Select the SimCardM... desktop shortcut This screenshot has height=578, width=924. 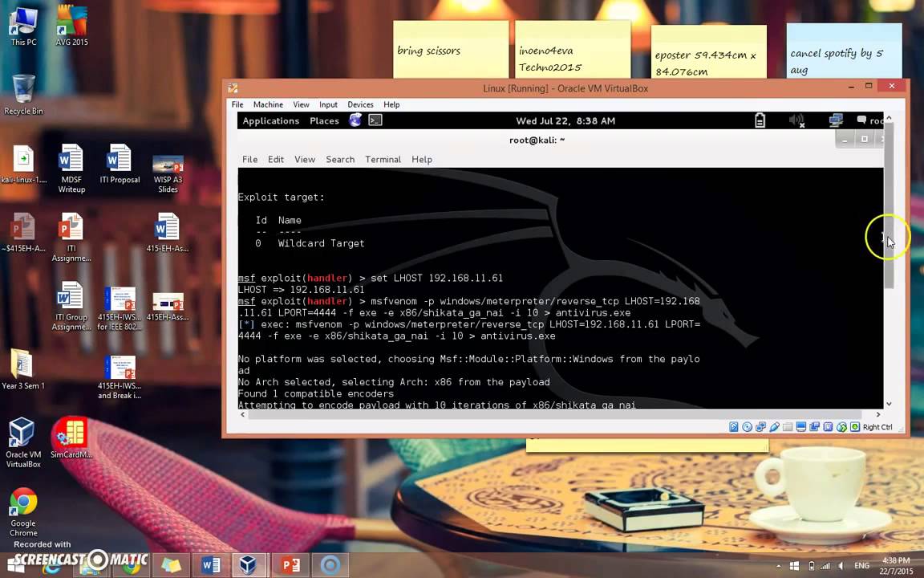click(x=71, y=438)
